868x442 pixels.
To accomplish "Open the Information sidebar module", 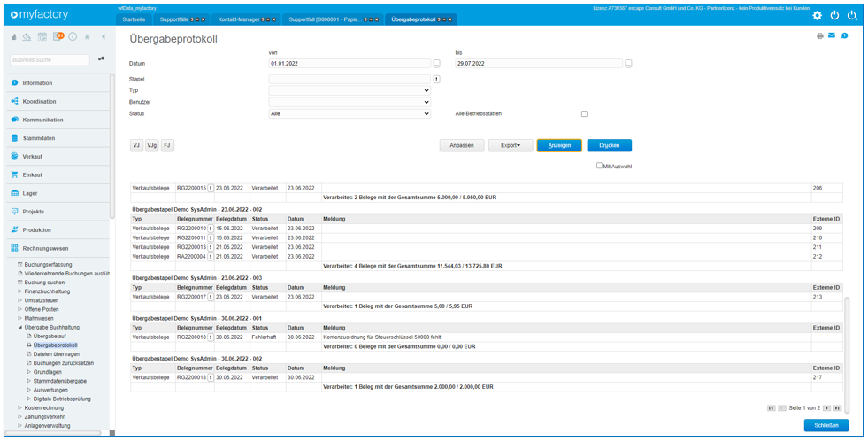I will pyautogui.click(x=57, y=83).
